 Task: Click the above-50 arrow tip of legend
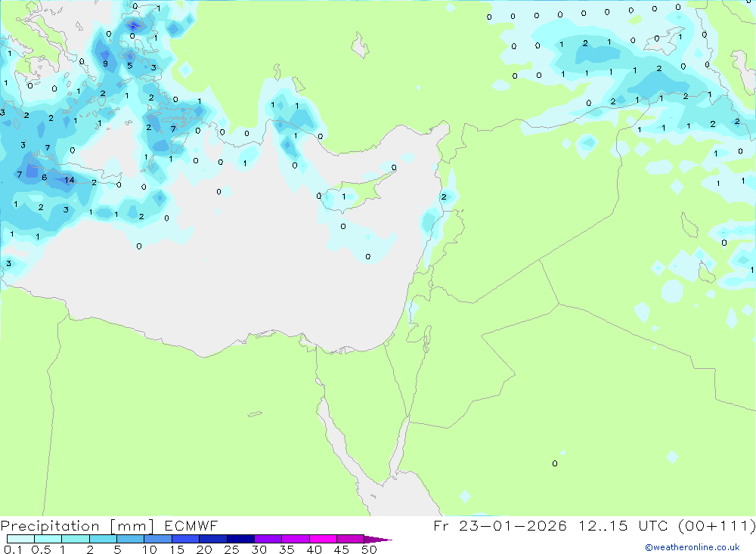[377, 540]
